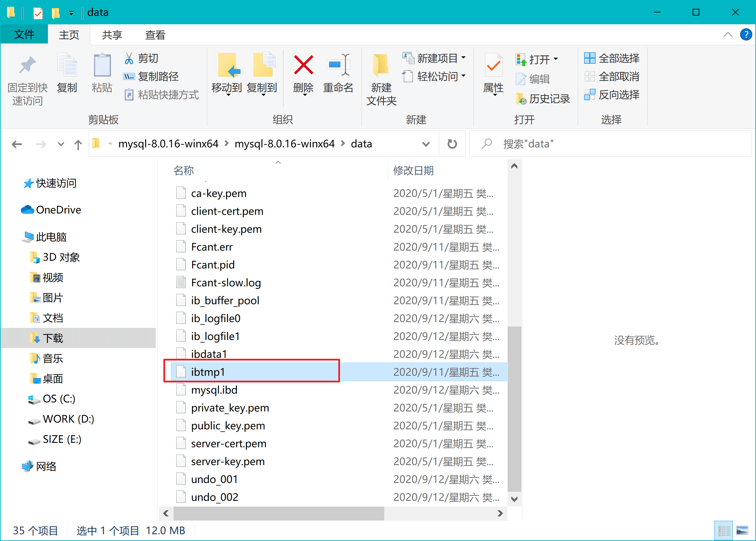This screenshot has height=541, width=756.
Task: Click the refresh icon beside address bar
Action: coord(452,144)
